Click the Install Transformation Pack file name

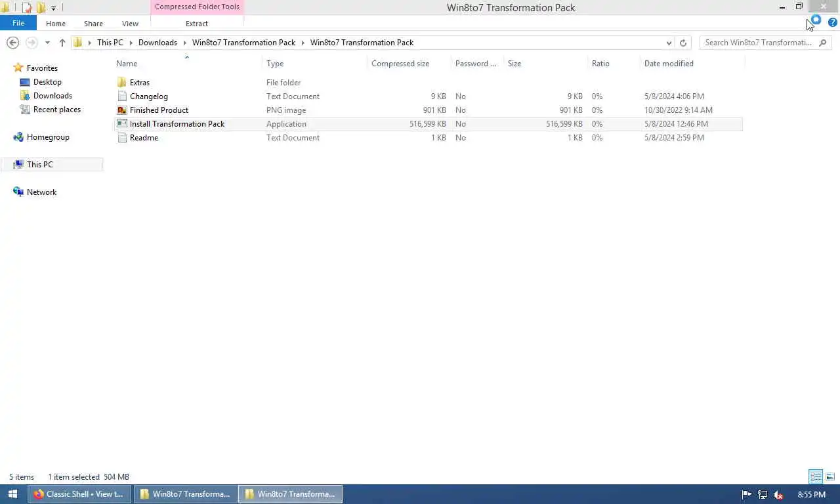click(177, 124)
